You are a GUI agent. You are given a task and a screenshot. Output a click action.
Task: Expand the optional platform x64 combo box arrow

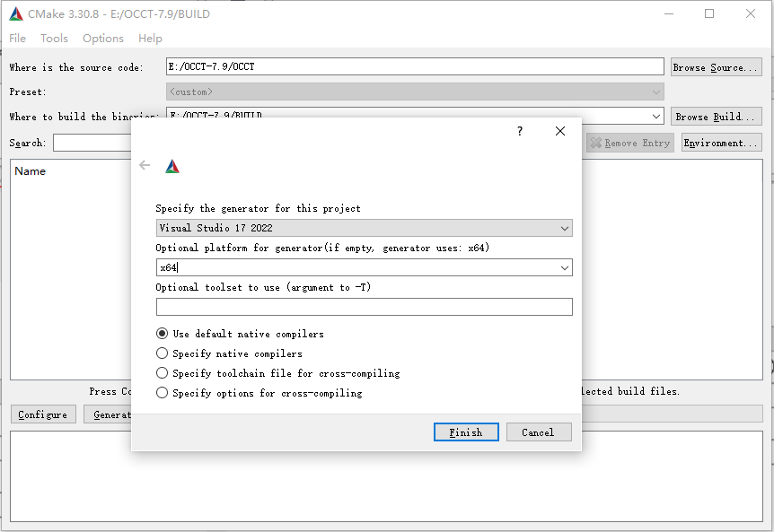tap(564, 267)
